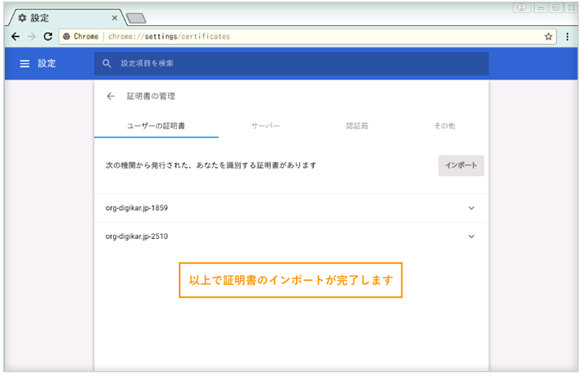Click the 設定項目を検索 search field

coord(291,63)
